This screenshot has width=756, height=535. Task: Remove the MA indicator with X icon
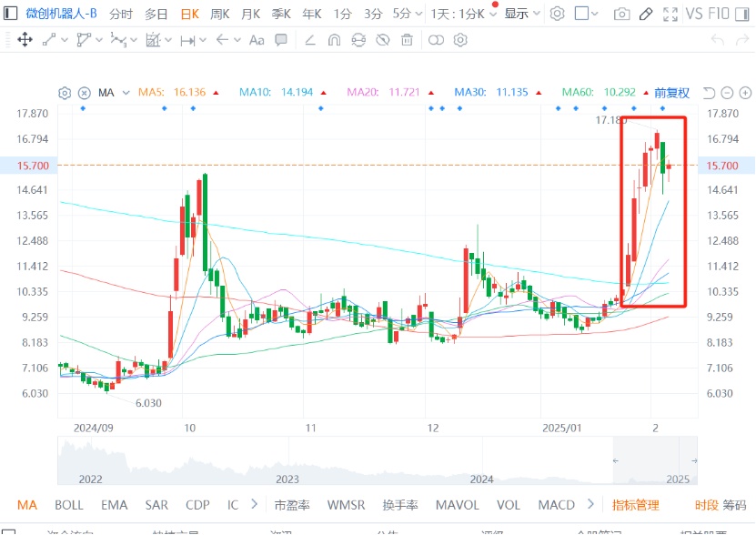pos(85,93)
